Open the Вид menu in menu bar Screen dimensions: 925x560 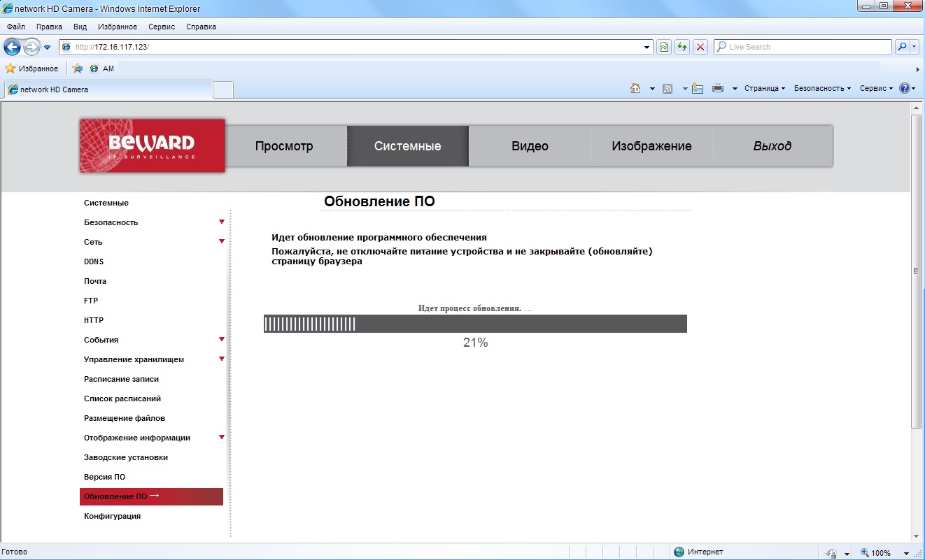80,27
